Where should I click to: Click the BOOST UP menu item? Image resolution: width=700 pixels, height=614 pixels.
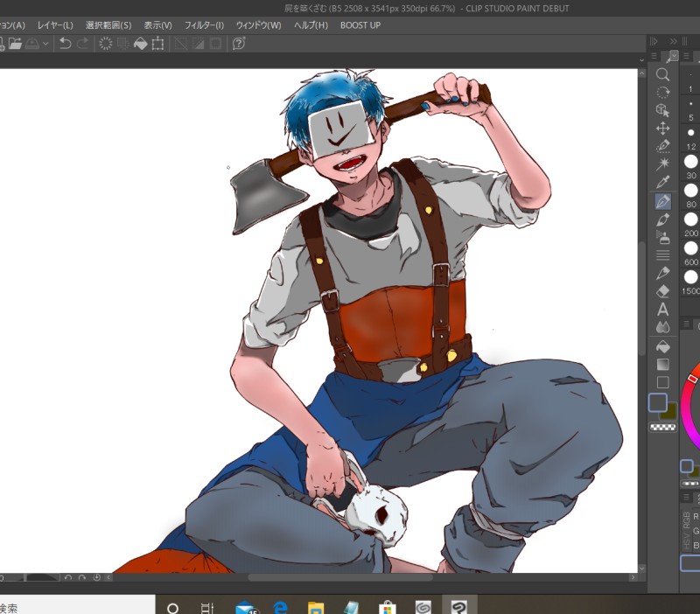(360, 24)
